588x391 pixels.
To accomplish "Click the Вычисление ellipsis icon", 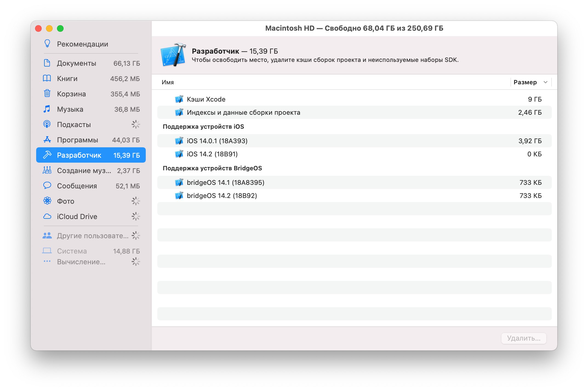I will (x=47, y=261).
